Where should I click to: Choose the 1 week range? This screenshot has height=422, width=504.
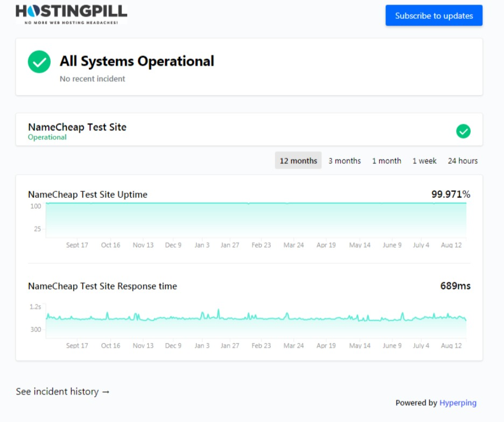point(424,161)
